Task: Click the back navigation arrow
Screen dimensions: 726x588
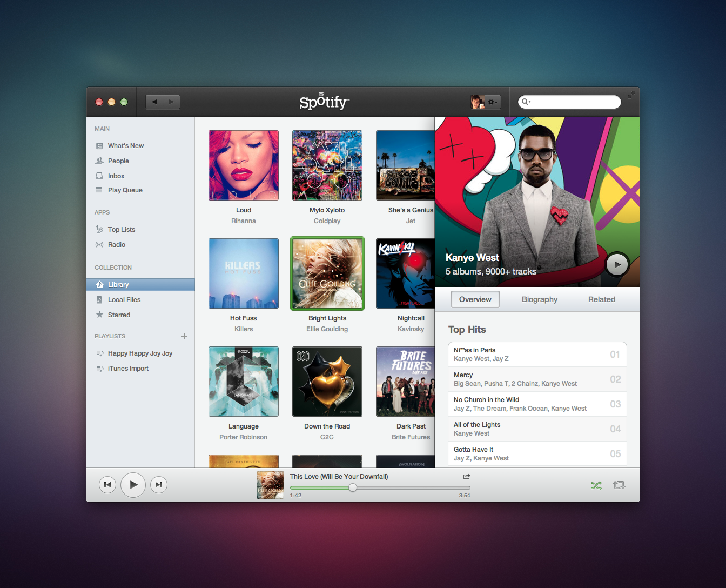Action: tap(154, 102)
